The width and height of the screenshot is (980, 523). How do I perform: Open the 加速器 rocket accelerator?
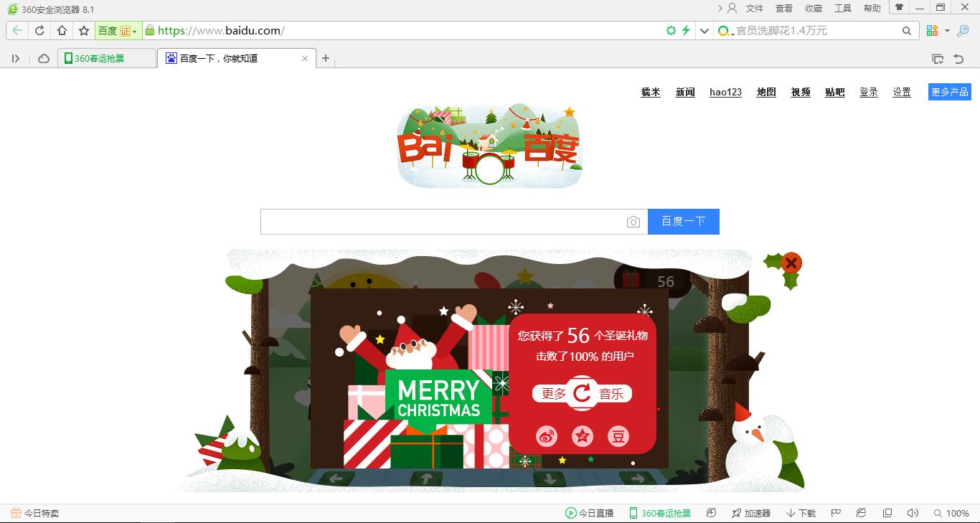750,513
